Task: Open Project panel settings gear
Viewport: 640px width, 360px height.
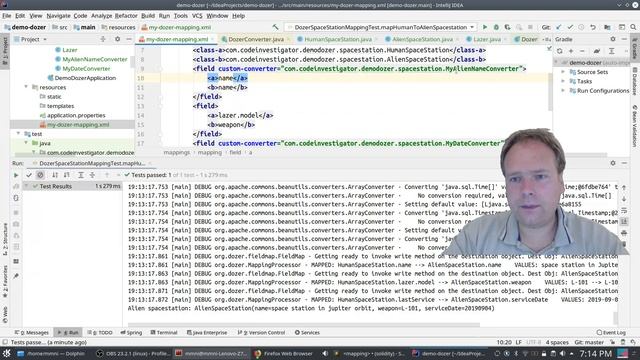Action: [118, 39]
